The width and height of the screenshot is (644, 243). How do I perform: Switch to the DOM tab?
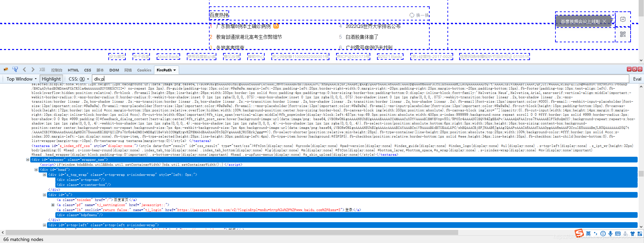click(x=114, y=70)
